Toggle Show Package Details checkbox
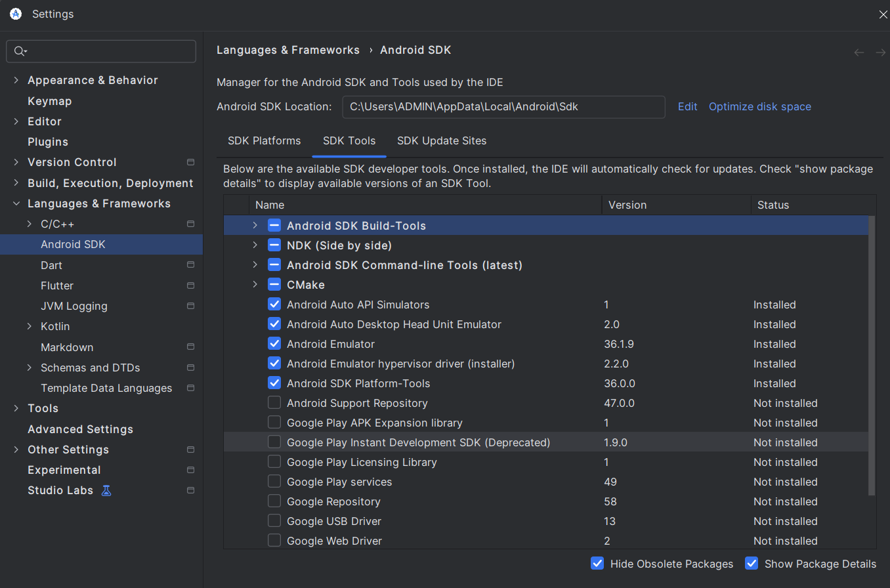Screen dimensions: 890x588 752,564
